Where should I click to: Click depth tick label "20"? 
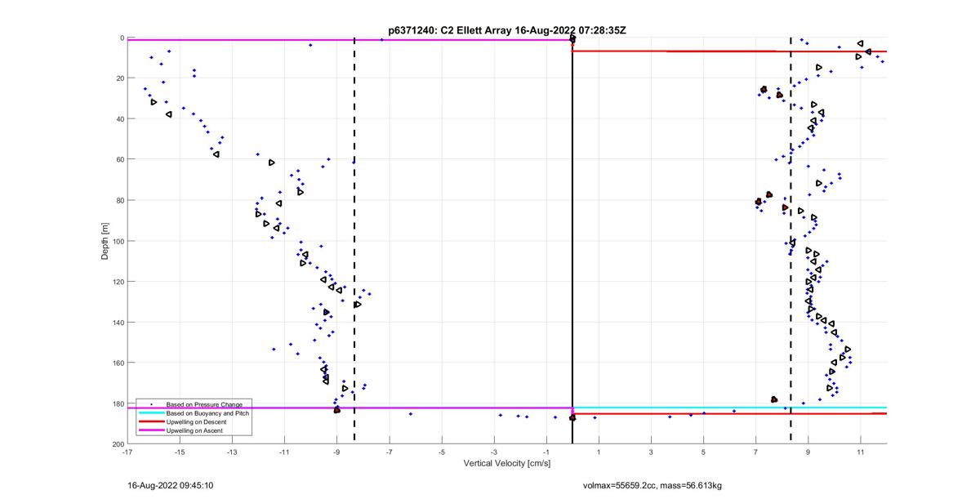tap(119, 78)
